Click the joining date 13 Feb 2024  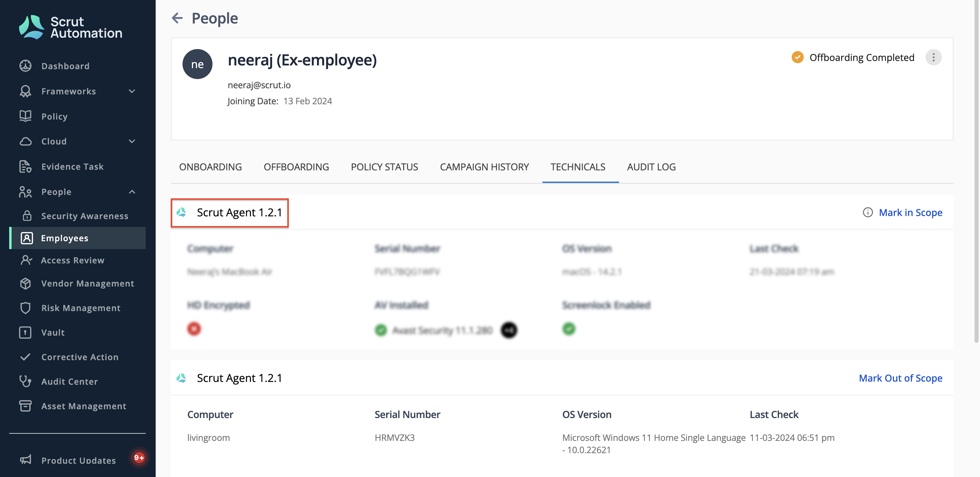tap(307, 101)
